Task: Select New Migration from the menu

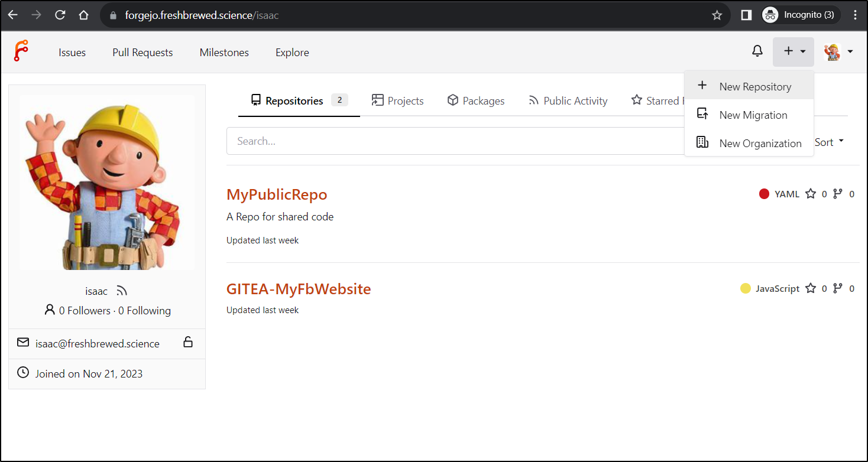Action: (749, 115)
